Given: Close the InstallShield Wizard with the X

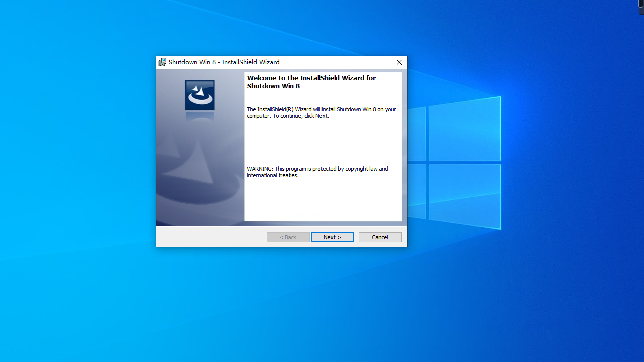Looking at the screenshot, I should pyautogui.click(x=399, y=62).
